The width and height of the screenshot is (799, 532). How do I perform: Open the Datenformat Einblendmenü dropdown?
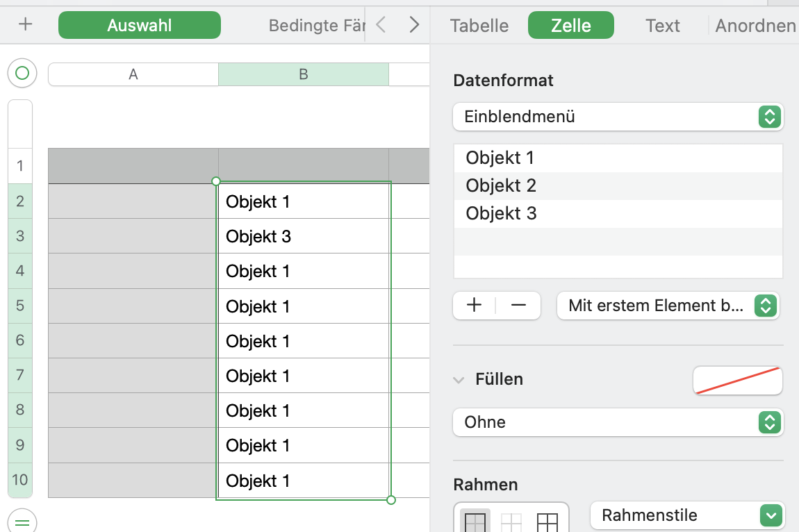pyautogui.click(x=618, y=117)
